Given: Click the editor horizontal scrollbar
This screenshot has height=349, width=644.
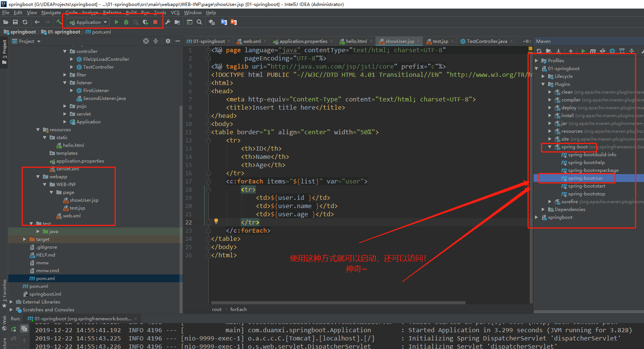Looking at the screenshot, I should click(338, 302).
